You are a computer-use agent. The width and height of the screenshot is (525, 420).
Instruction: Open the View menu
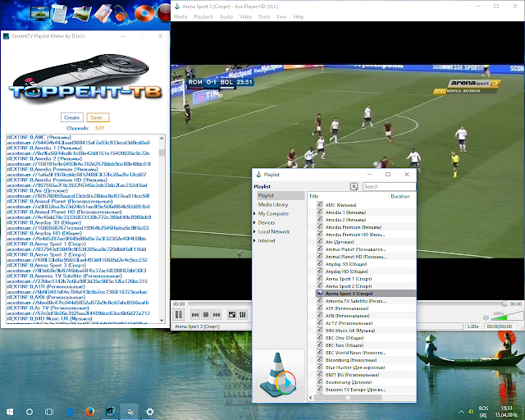point(281,16)
